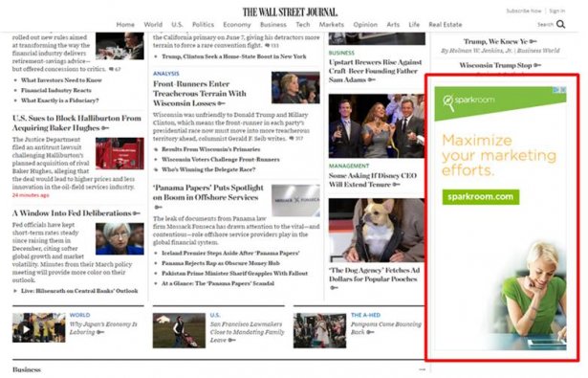Open the Home menu item
Image resolution: width=588 pixels, height=378 pixels.
pyautogui.click(x=125, y=24)
